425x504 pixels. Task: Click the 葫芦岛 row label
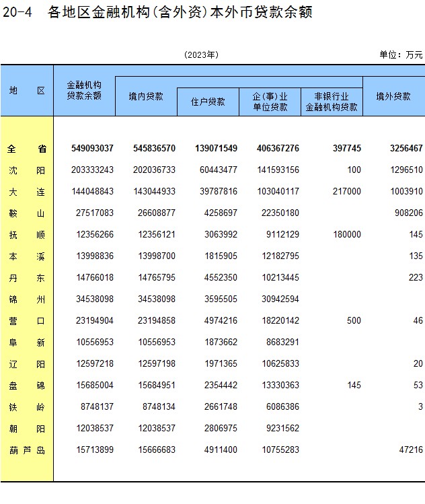27,450
